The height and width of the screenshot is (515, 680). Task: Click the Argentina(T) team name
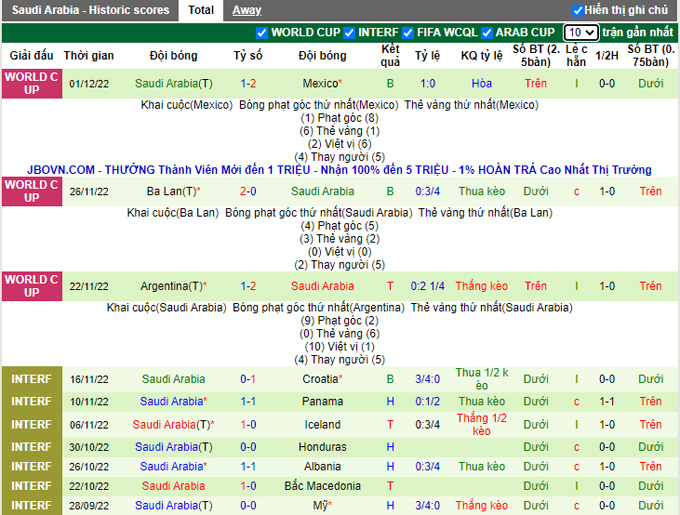172,286
